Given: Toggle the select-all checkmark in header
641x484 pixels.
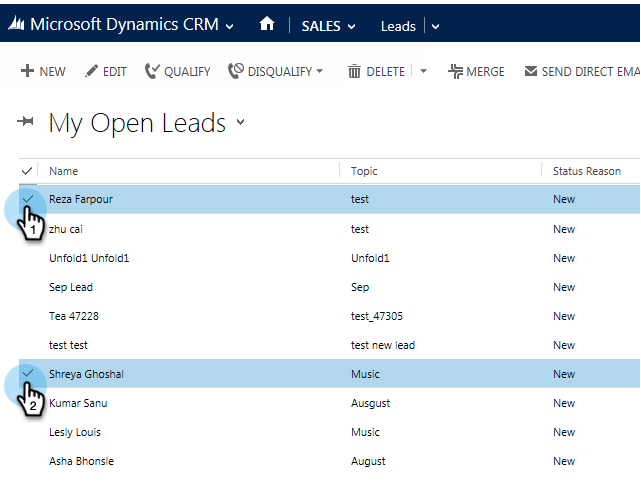Looking at the screenshot, I should [x=27, y=171].
